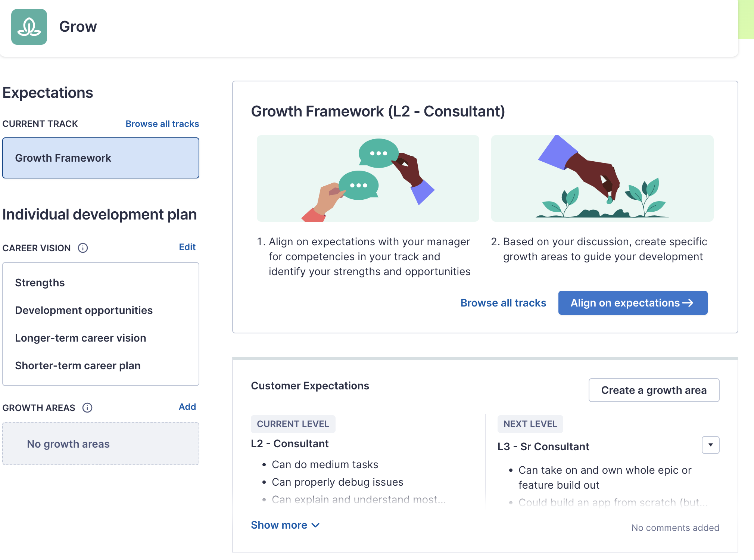This screenshot has height=560, width=754.
Task: Click Create a growth area button
Action: click(654, 390)
